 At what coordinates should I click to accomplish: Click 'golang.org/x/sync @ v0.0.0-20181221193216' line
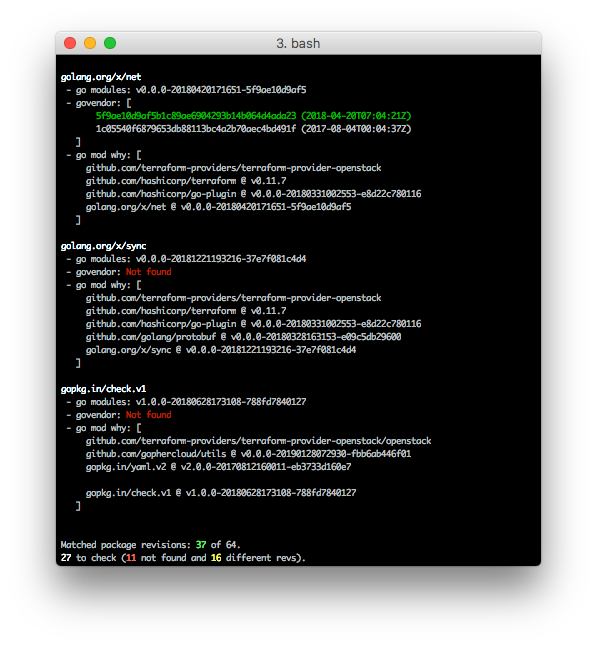click(x=221, y=350)
